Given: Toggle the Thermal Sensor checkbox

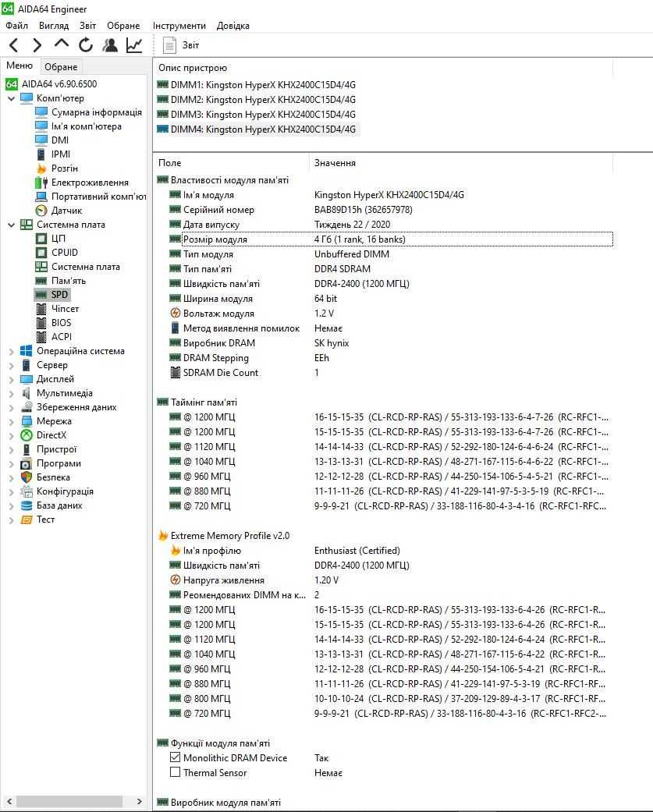Looking at the screenshot, I should click(175, 772).
